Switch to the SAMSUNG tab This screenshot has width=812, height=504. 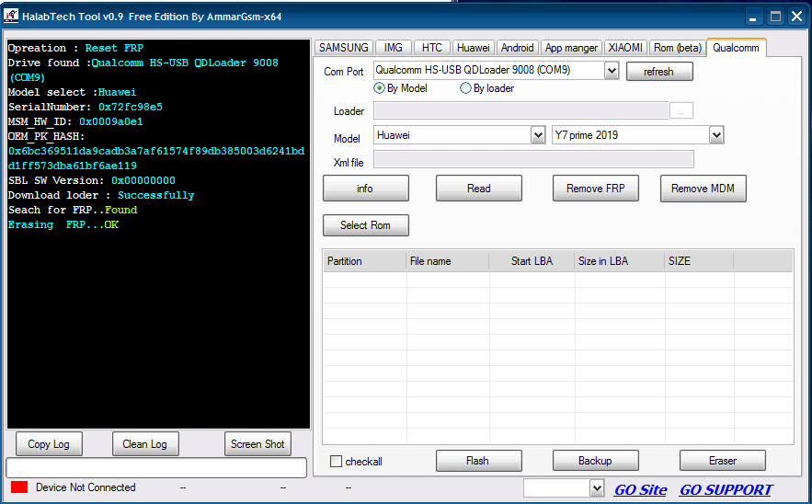pos(343,48)
